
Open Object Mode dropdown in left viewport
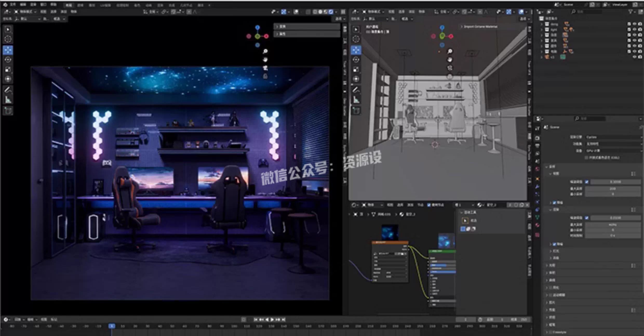(25, 12)
